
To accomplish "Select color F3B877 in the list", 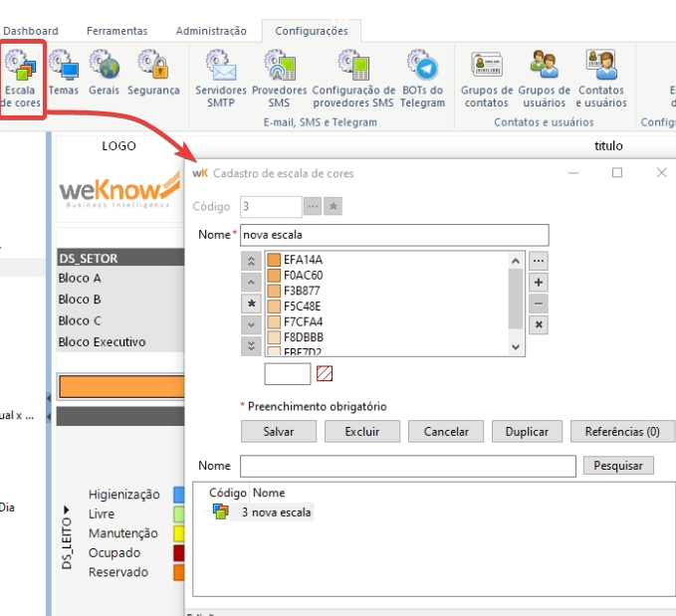I will [303, 291].
